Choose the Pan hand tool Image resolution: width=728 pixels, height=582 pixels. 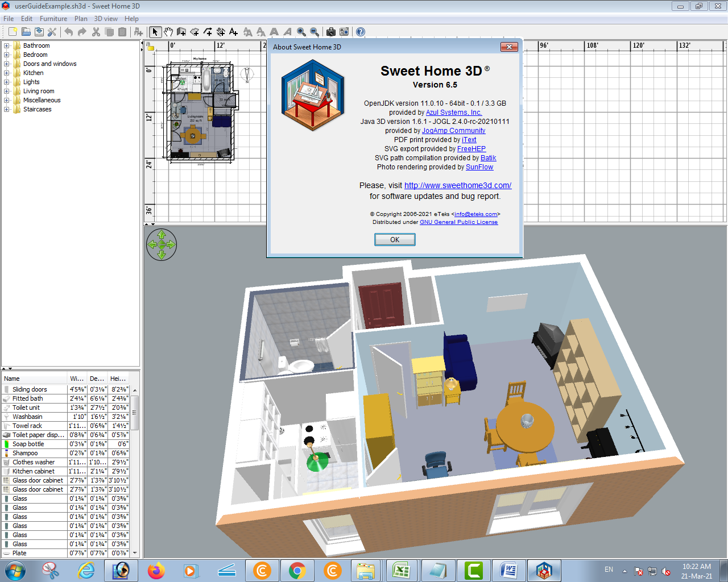pos(168,32)
